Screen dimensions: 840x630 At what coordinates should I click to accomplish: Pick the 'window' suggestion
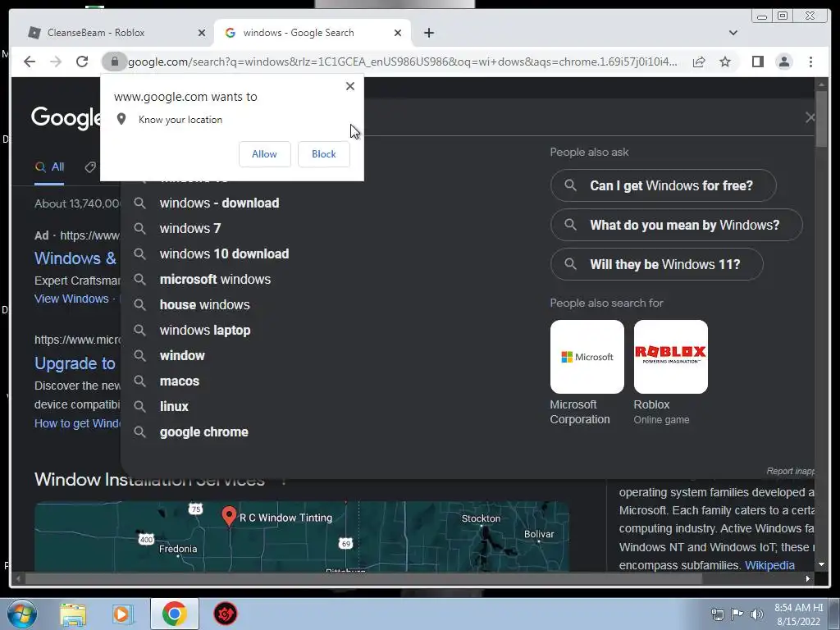(x=182, y=356)
